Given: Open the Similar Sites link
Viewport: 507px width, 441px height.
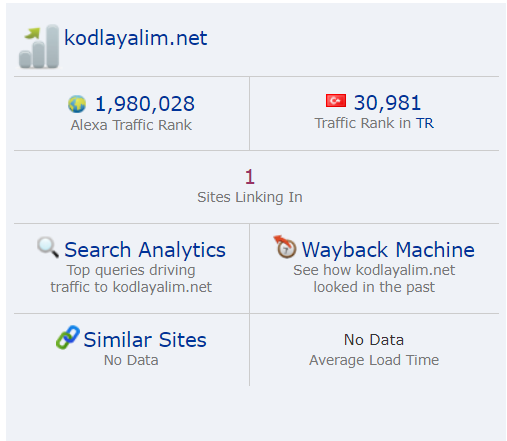Looking at the screenshot, I should [145, 340].
